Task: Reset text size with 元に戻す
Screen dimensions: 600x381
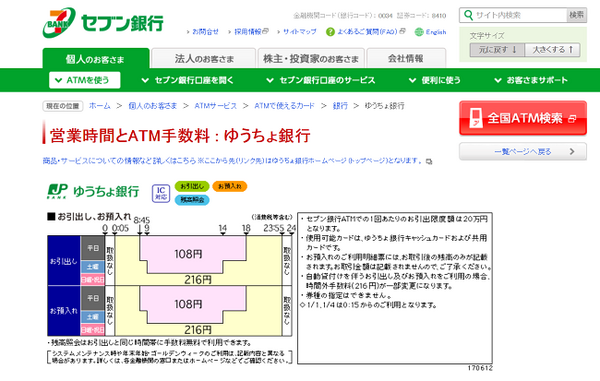Action: 497,50
